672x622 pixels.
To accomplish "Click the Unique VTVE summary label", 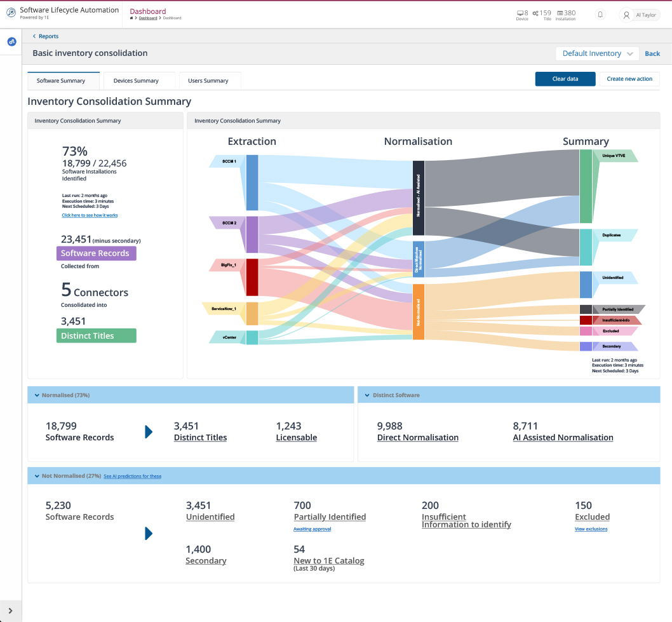I will point(615,156).
